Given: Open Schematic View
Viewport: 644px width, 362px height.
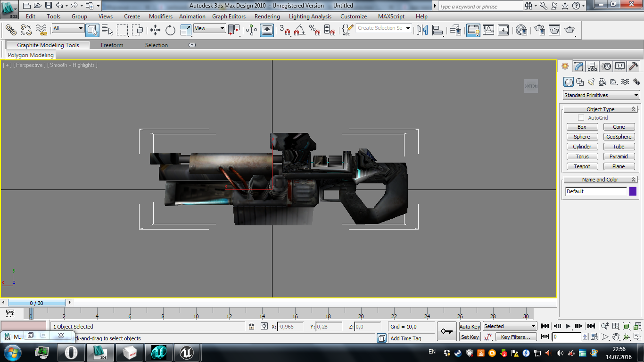Looking at the screenshot, I should (504, 30).
